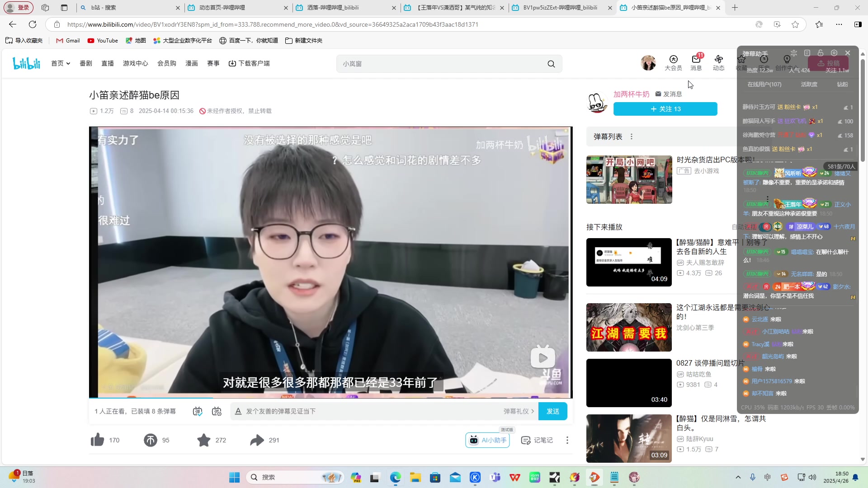
Task: Follow uploader with 关注 13 button
Action: click(665, 109)
